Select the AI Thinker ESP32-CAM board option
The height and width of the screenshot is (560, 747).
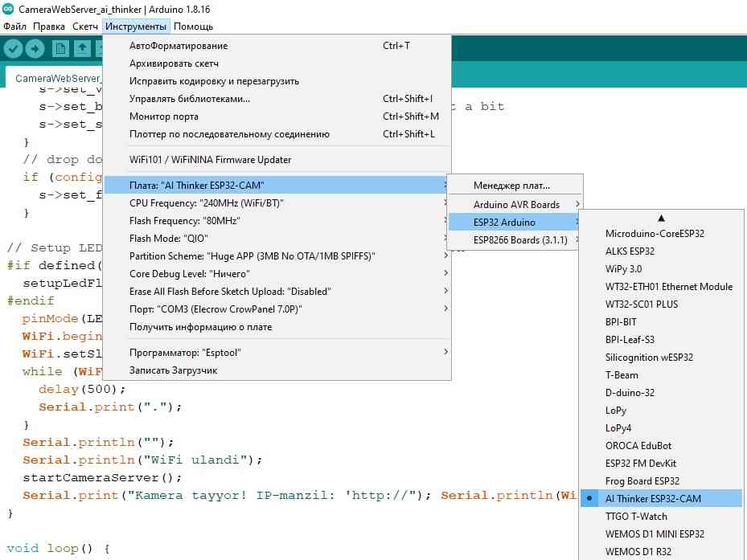click(652, 498)
